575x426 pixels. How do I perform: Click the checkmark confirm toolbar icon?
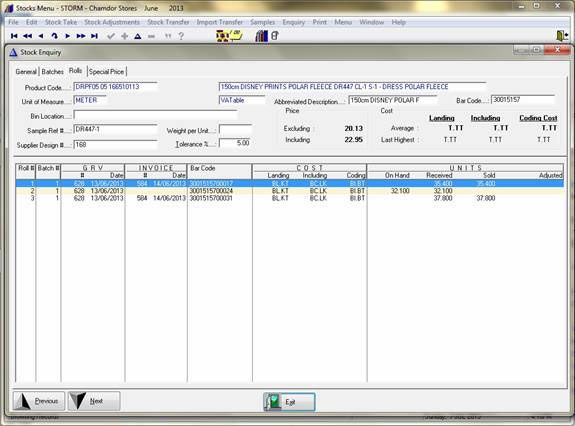111,36
